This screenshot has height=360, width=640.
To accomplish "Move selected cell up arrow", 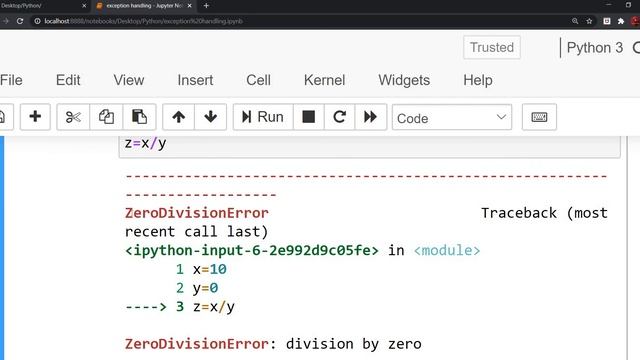I will click(178, 117).
